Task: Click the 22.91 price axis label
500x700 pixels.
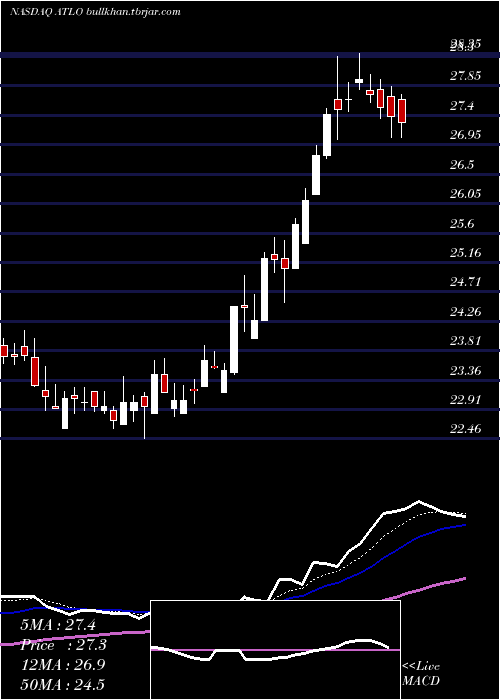Action: point(465,400)
